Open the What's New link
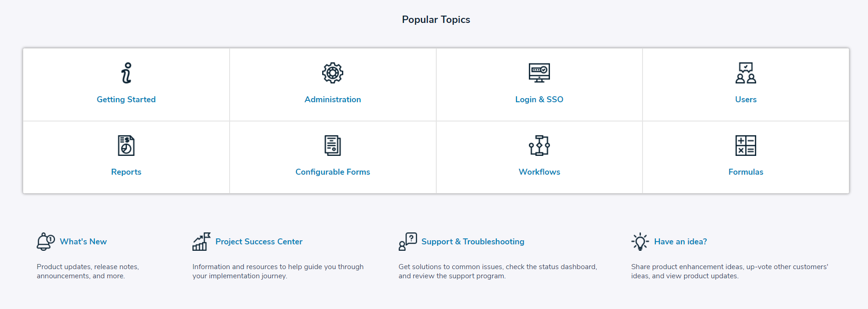 click(x=83, y=242)
